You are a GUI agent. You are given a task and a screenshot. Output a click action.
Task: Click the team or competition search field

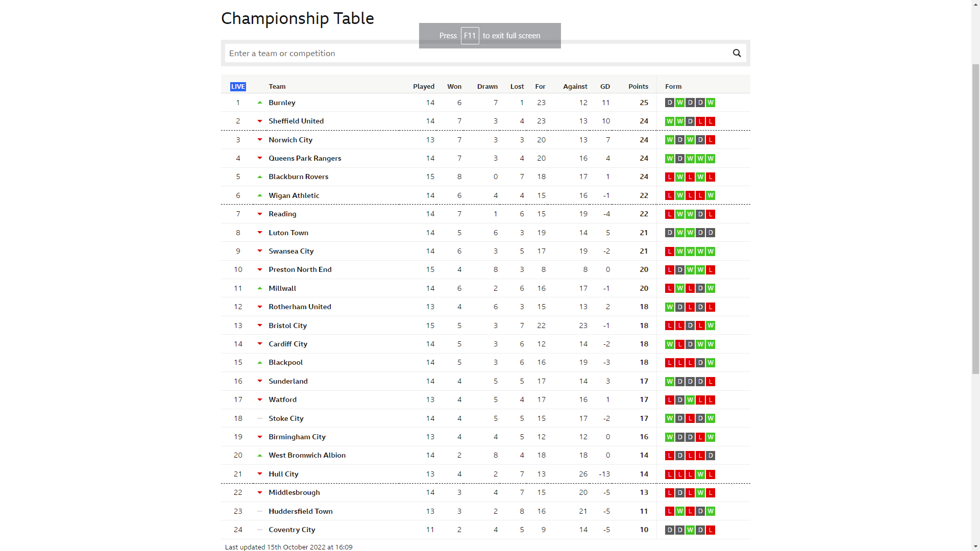(x=475, y=53)
